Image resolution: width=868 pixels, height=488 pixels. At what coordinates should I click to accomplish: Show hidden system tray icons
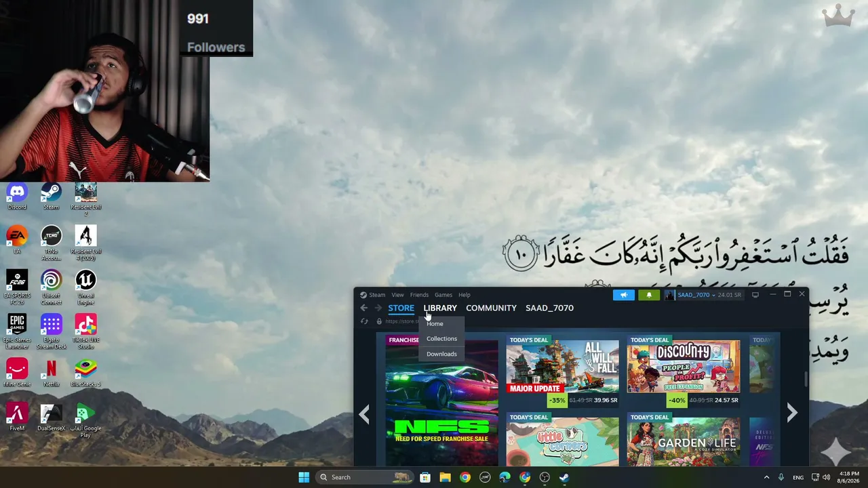(x=767, y=477)
